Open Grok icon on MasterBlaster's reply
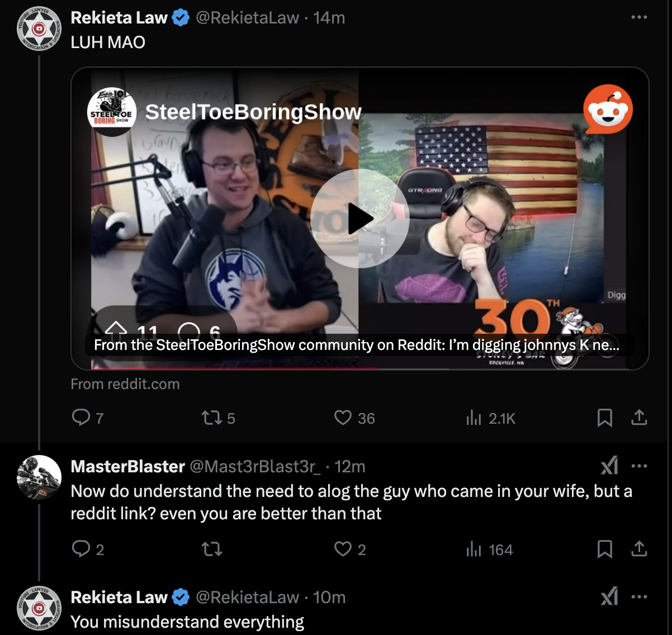672x635 pixels. tap(609, 465)
